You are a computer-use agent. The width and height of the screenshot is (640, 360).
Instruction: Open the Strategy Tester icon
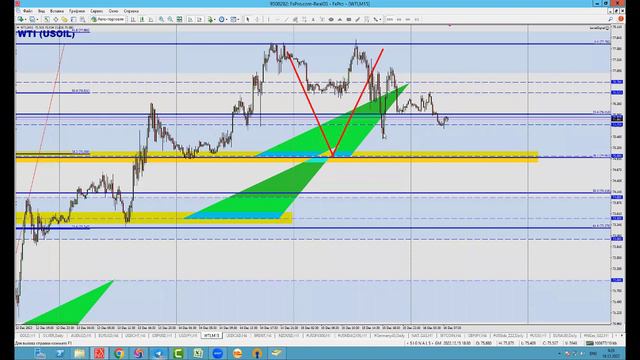pos(82,19)
